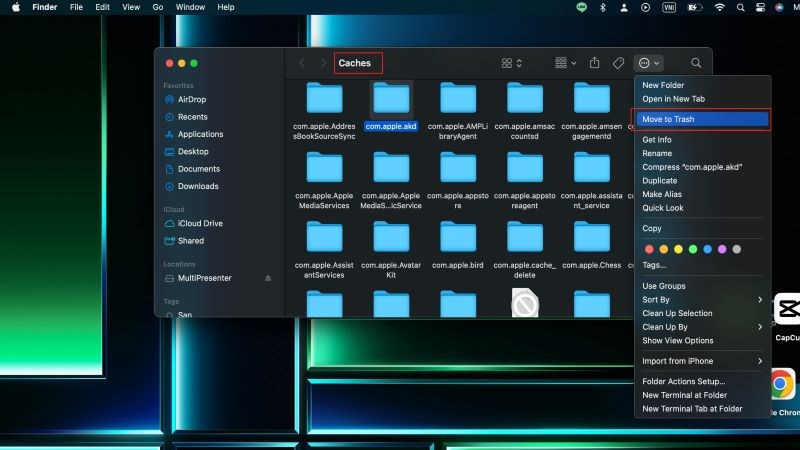Image resolution: width=800 pixels, height=450 pixels.
Task: Click the Tags icon in Finder toolbar
Action: (x=619, y=63)
